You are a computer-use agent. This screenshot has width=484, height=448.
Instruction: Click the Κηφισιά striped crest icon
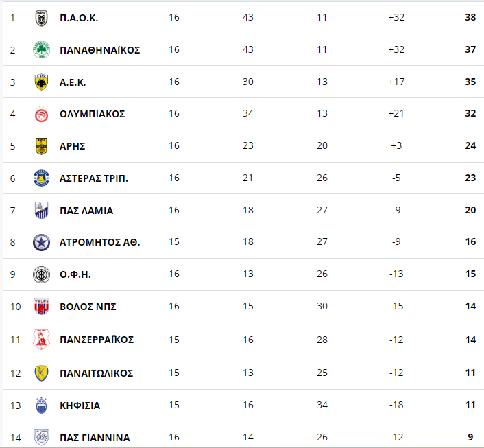tap(41, 405)
